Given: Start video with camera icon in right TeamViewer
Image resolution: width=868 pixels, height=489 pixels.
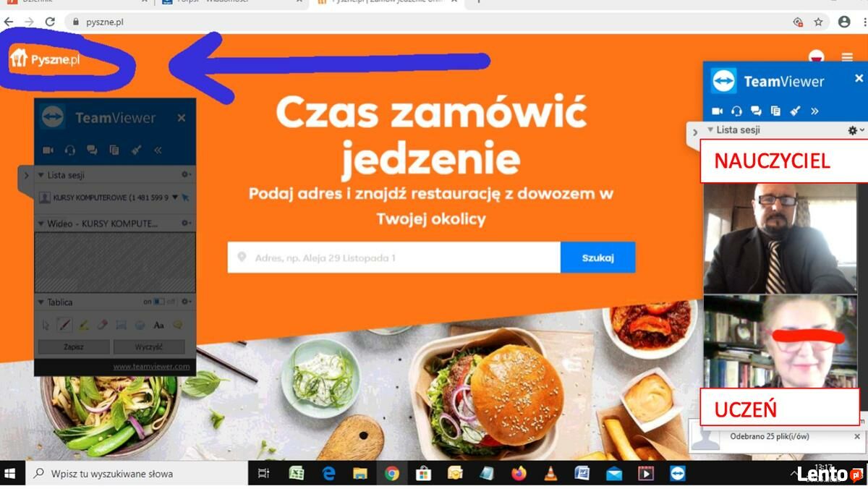Looking at the screenshot, I should 717,111.
